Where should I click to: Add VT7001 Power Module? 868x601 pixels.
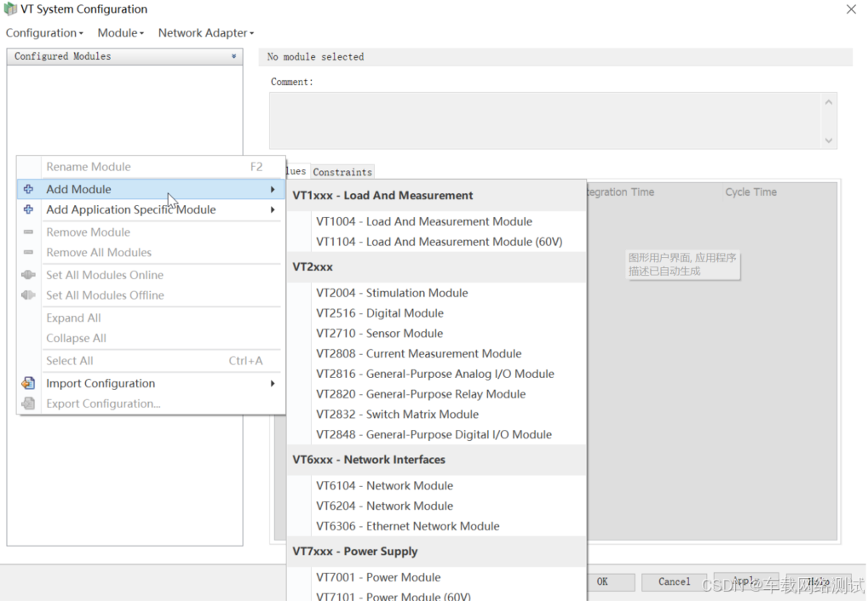click(436, 577)
